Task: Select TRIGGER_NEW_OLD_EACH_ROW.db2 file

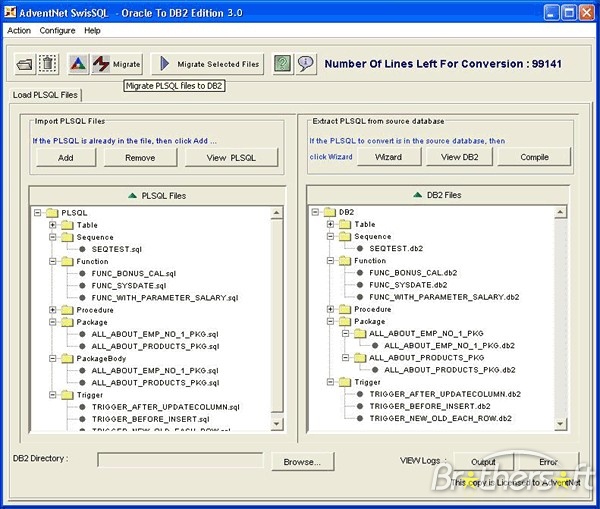Action: 440,419
